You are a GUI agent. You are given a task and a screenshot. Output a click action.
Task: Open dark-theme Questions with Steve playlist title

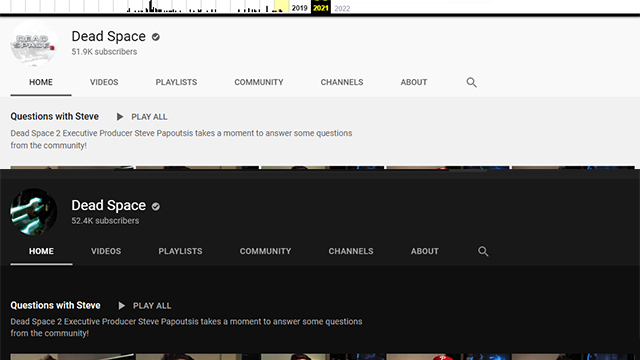(56, 306)
